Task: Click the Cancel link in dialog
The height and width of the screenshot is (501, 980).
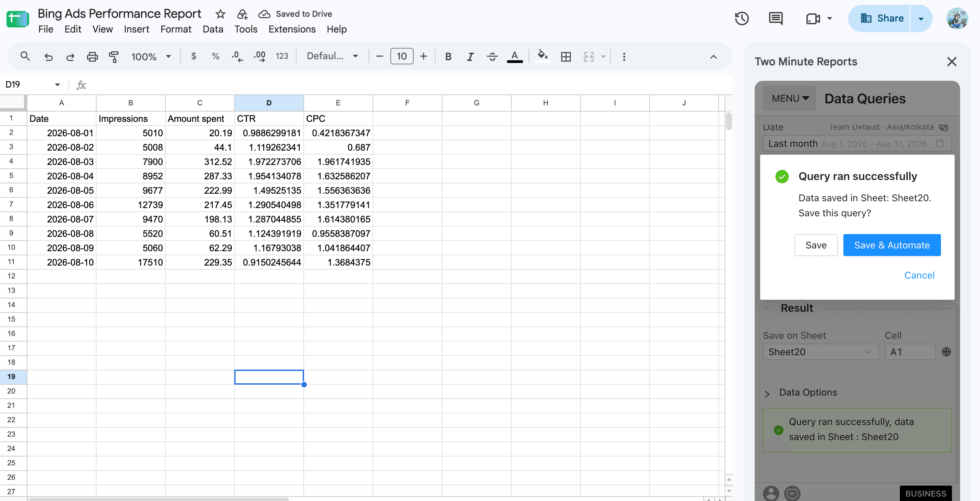Action: pyautogui.click(x=919, y=275)
